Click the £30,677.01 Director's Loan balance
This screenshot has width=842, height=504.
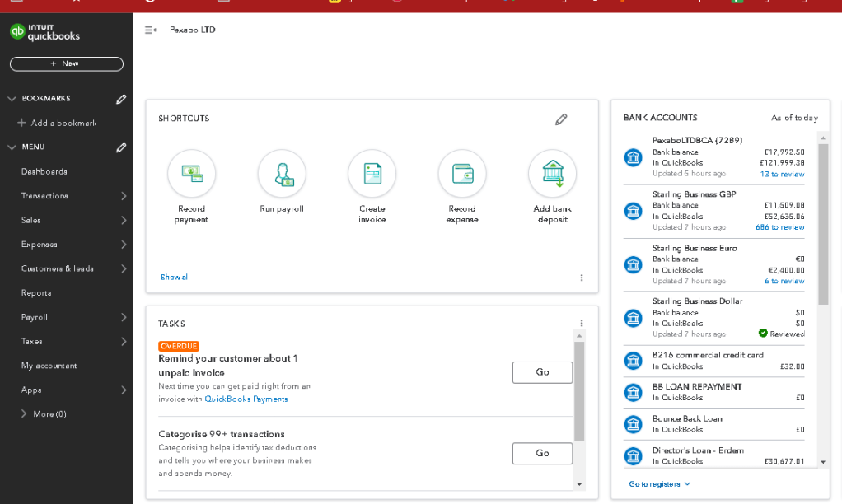784,461
